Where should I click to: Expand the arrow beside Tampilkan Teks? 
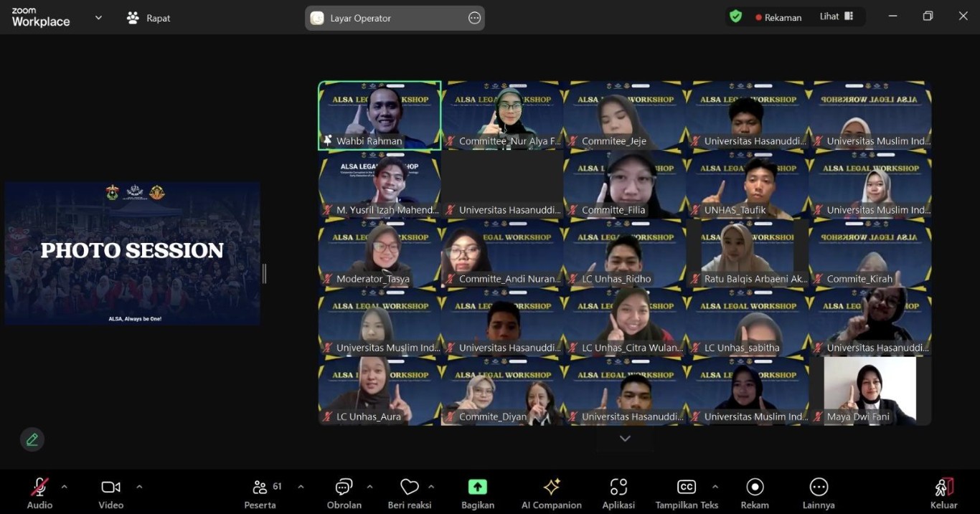(715, 487)
